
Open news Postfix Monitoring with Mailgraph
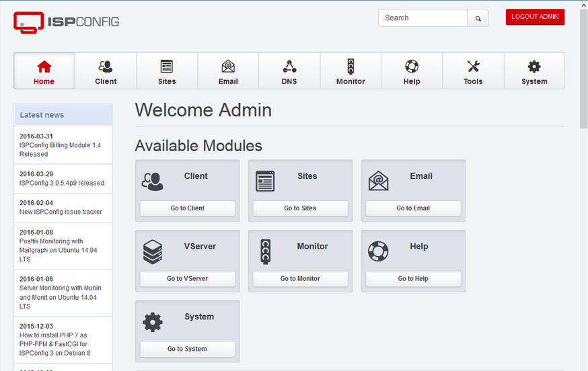click(58, 250)
